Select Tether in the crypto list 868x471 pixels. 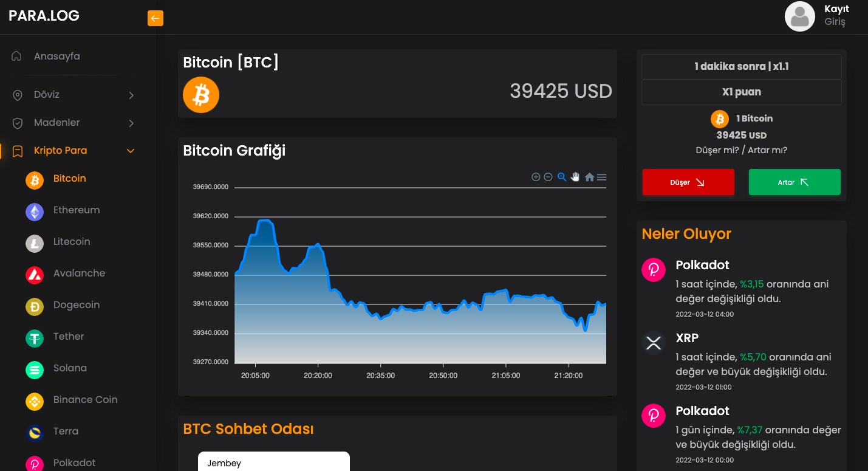click(x=69, y=337)
